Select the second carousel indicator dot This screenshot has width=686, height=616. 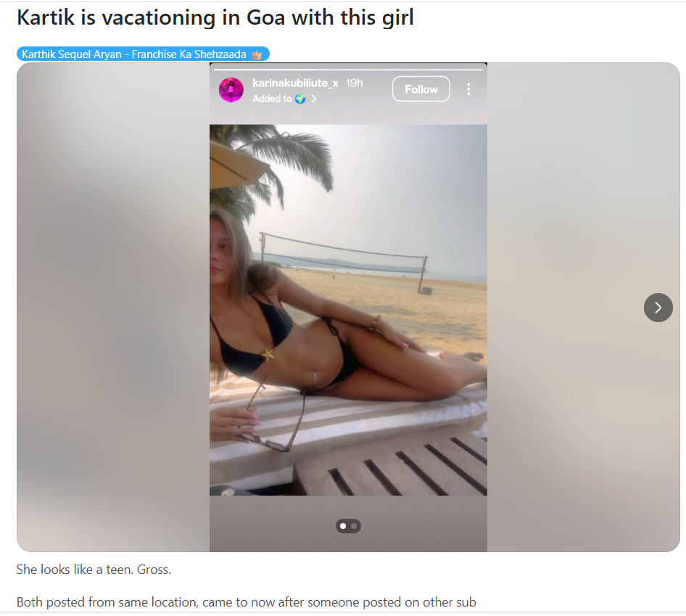(354, 526)
